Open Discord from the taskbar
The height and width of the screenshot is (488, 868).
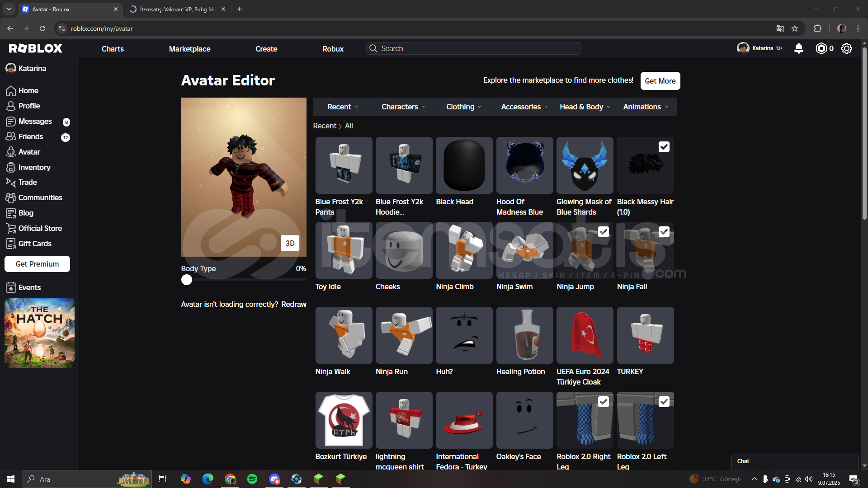coord(274,479)
